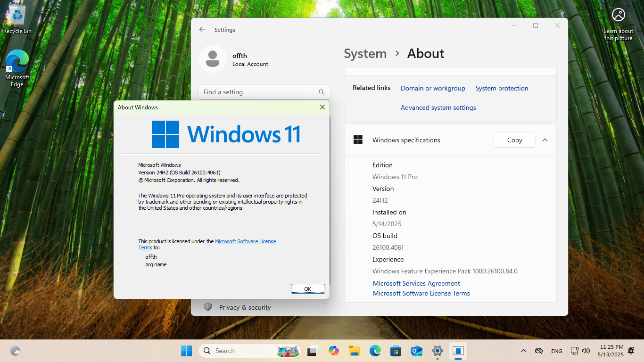Click the Privacy & security shield icon

[x=208, y=307]
